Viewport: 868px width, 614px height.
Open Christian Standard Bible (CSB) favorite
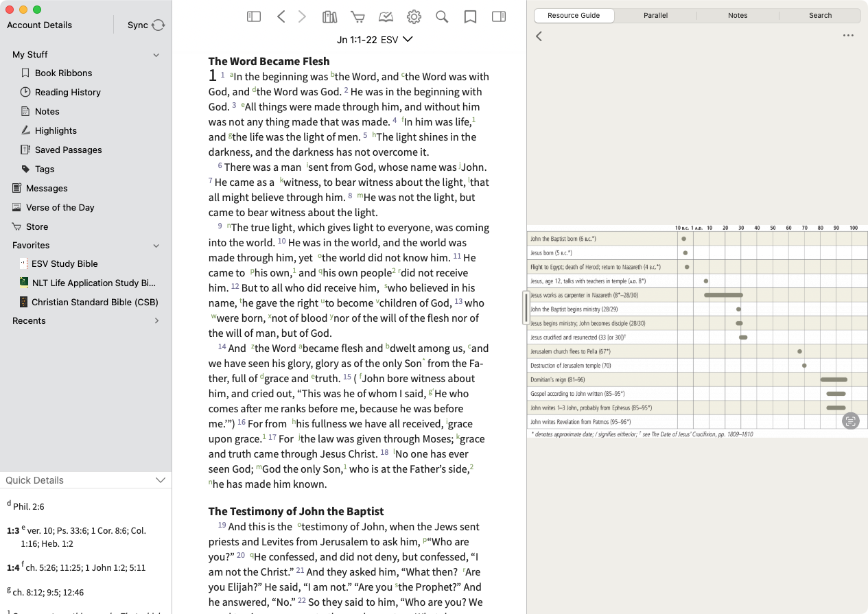(95, 302)
